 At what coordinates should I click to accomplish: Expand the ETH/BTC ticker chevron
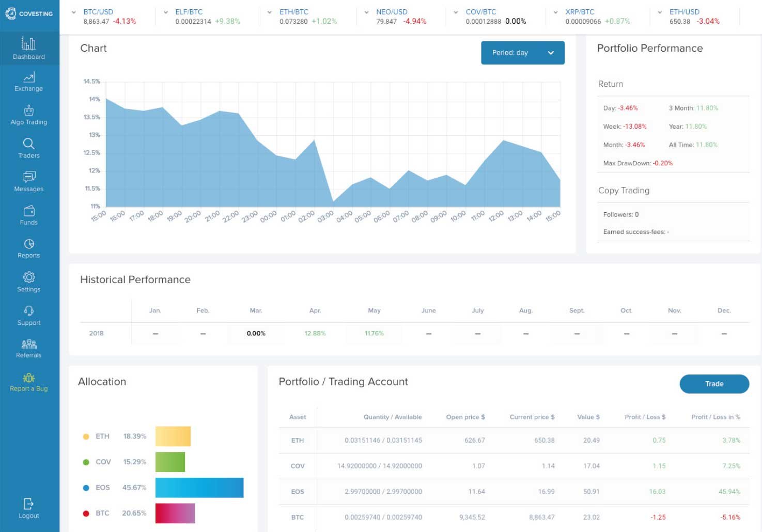(x=269, y=12)
